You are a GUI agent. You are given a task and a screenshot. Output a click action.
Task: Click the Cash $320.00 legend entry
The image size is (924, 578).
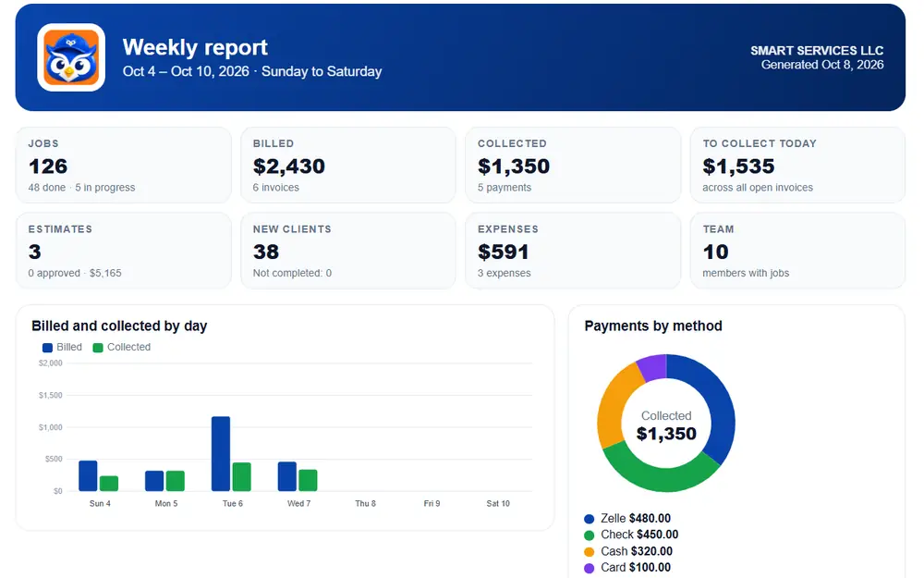pos(637,551)
